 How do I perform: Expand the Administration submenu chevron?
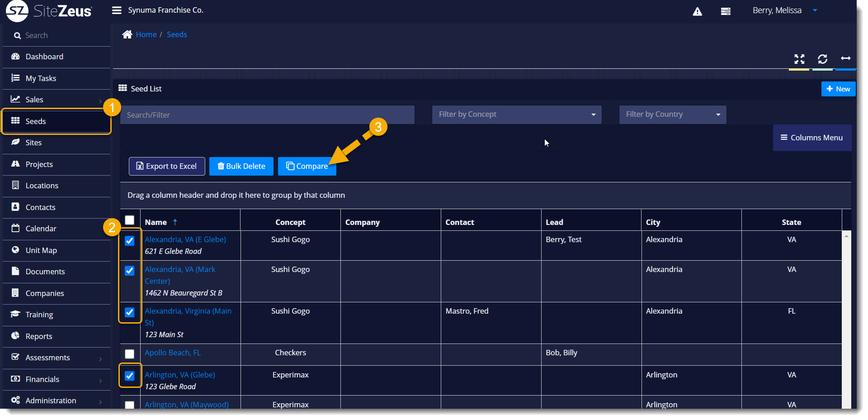click(100, 402)
